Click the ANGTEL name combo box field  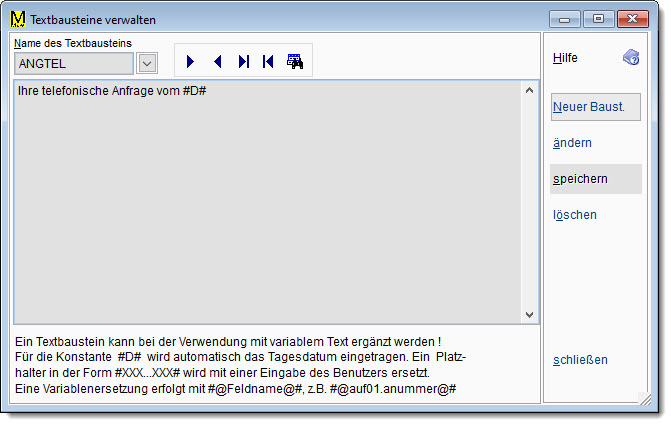73,64
